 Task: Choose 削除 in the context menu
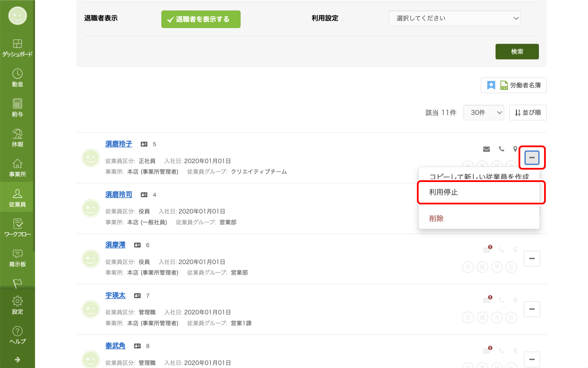point(436,218)
